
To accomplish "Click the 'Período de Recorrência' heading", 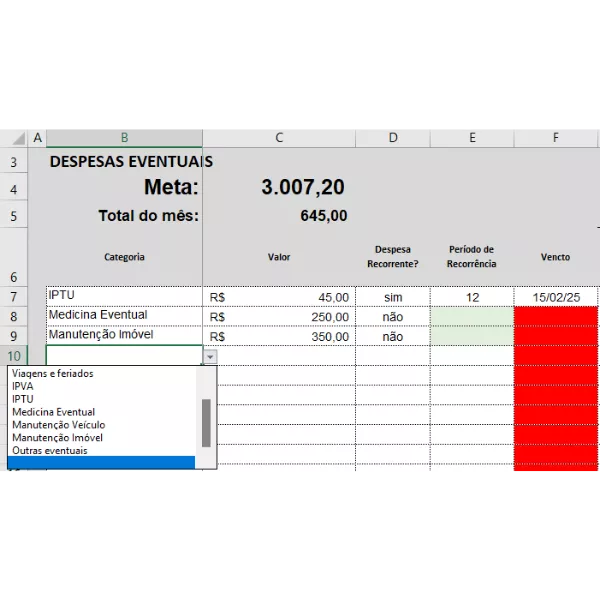I will point(471,256).
